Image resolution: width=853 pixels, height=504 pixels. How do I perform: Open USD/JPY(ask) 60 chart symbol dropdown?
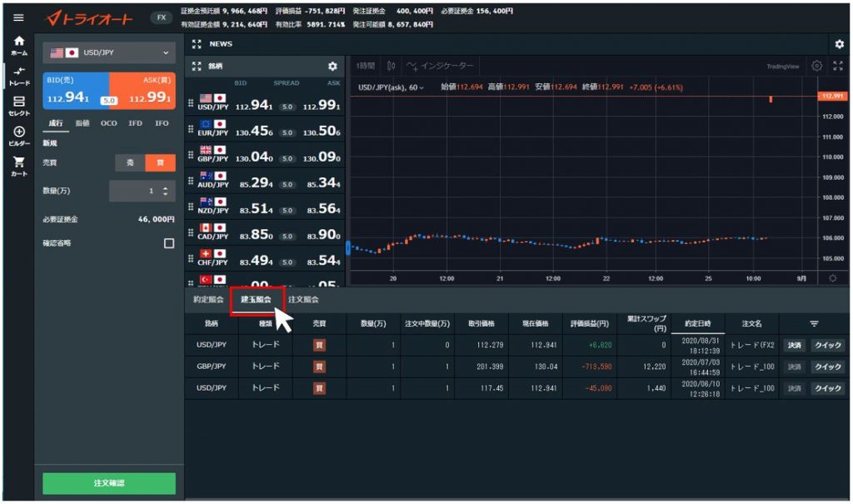[x=391, y=87]
